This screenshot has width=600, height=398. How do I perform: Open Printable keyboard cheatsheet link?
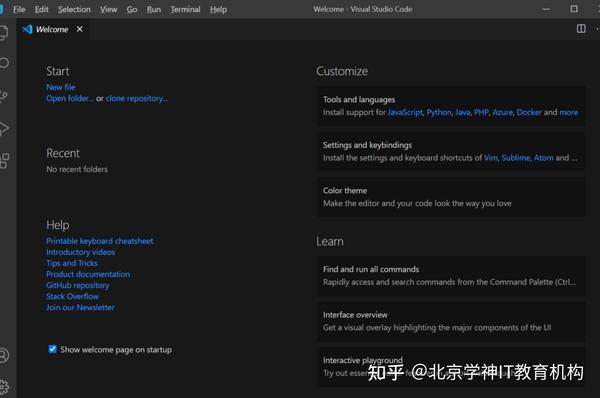tap(99, 241)
